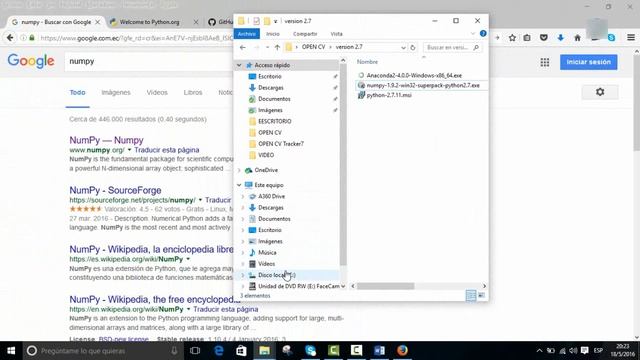The width and height of the screenshot is (640, 360).
Task: Click the Firefox back arrow button
Action: (x=10, y=38)
